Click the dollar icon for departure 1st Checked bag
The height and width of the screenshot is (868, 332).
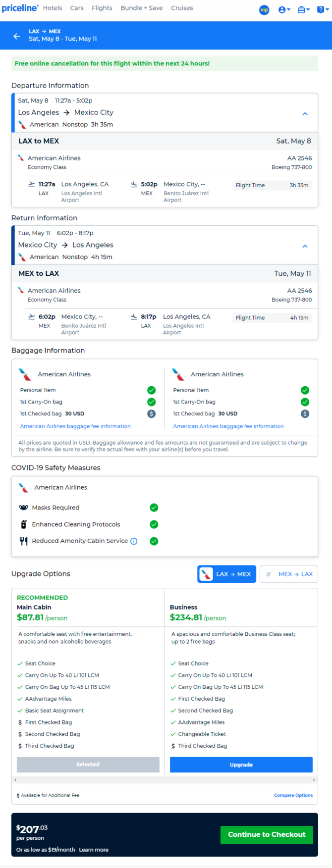(x=152, y=414)
